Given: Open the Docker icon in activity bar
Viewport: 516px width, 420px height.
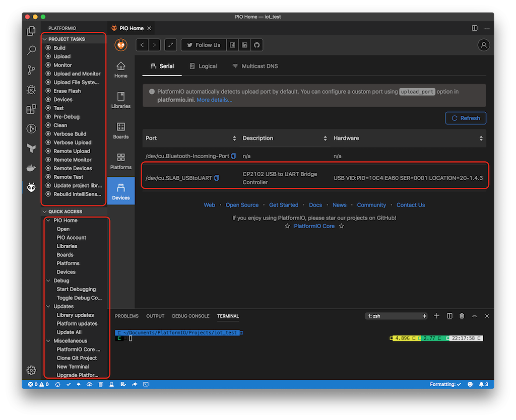Looking at the screenshot, I should tap(31, 168).
